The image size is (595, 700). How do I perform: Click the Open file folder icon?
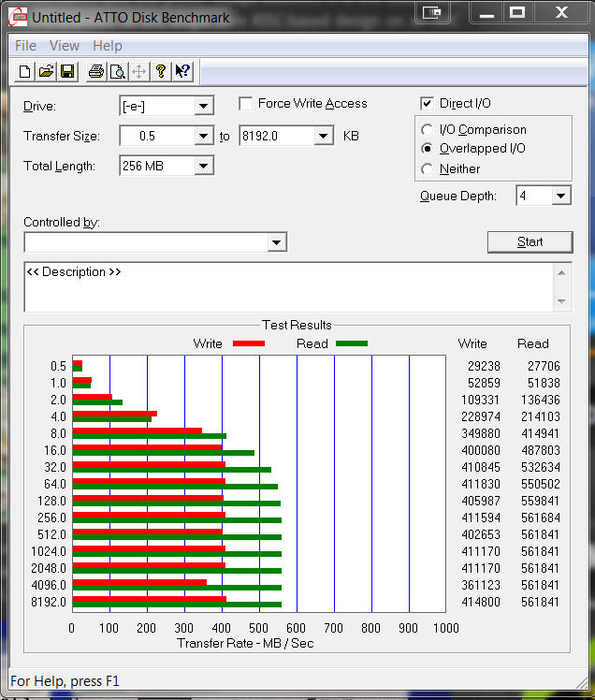(46, 71)
